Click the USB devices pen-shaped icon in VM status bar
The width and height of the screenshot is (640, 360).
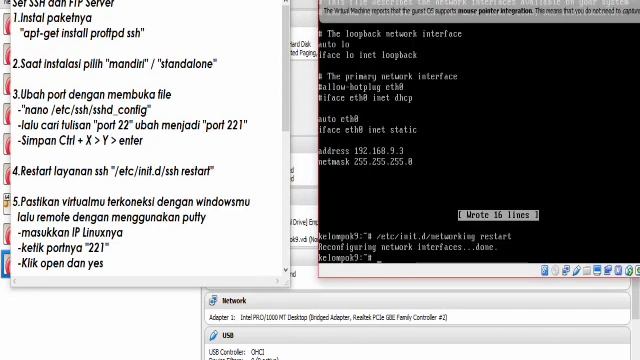point(576,270)
